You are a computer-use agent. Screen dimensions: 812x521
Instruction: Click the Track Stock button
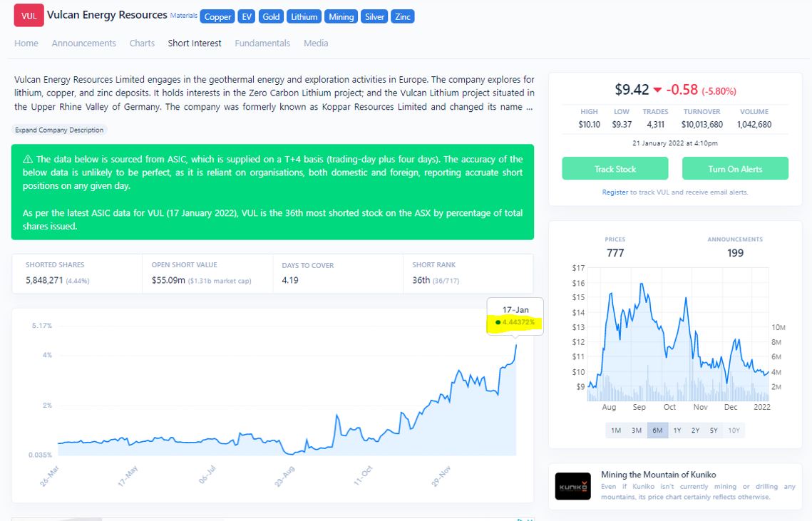[615, 169]
